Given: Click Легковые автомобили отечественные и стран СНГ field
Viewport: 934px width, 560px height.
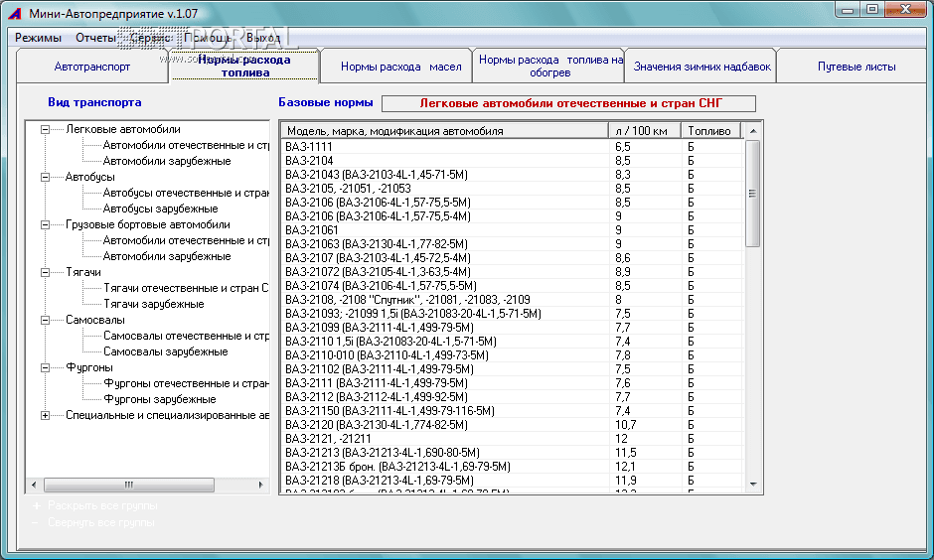Looking at the screenshot, I should [569, 103].
